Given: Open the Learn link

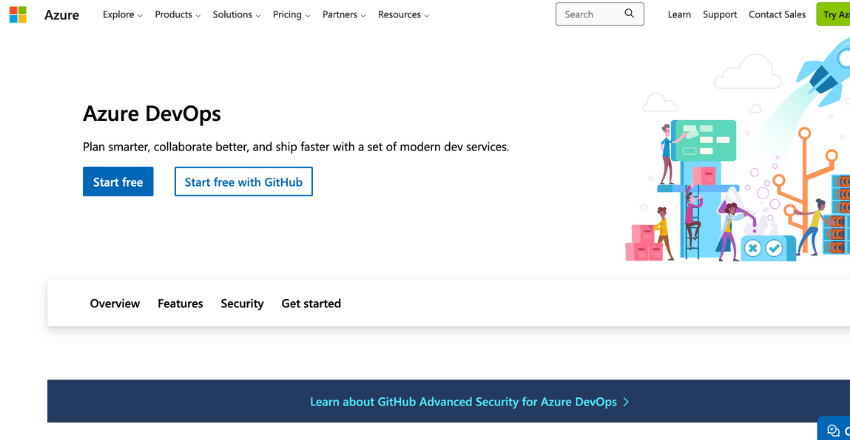Looking at the screenshot, I should [x=679, y=15].
